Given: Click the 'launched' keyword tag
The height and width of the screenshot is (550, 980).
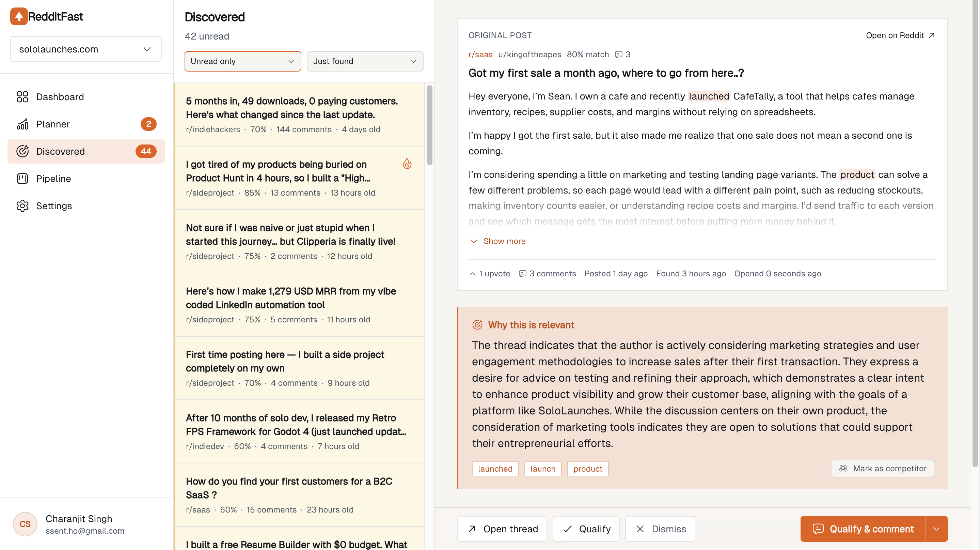Looking at the screenshot, I should pos(495,469).
